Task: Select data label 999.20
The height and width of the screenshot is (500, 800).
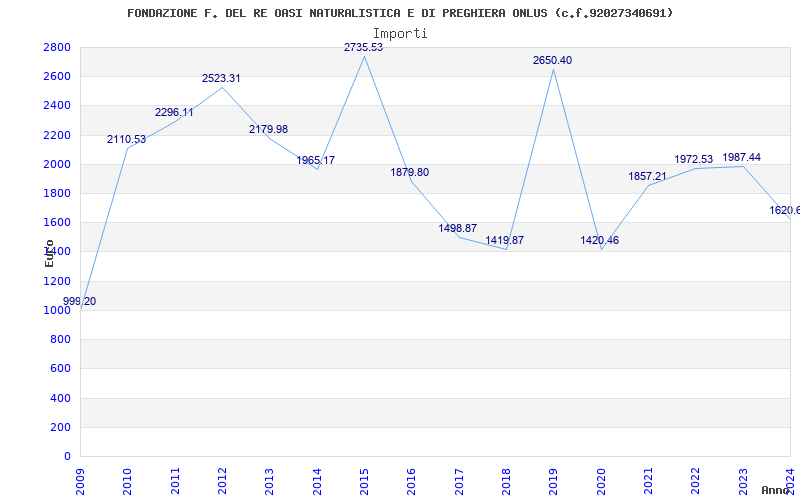Action: tap(80, 302)
